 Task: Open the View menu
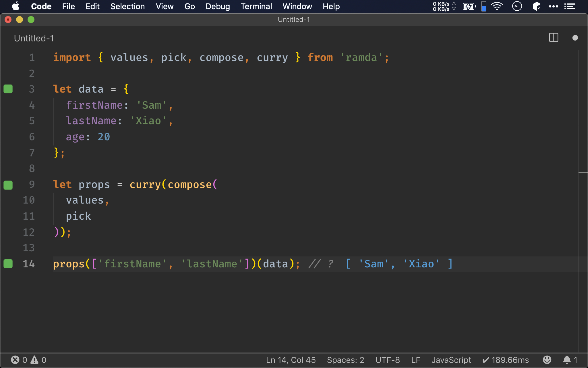165,6
